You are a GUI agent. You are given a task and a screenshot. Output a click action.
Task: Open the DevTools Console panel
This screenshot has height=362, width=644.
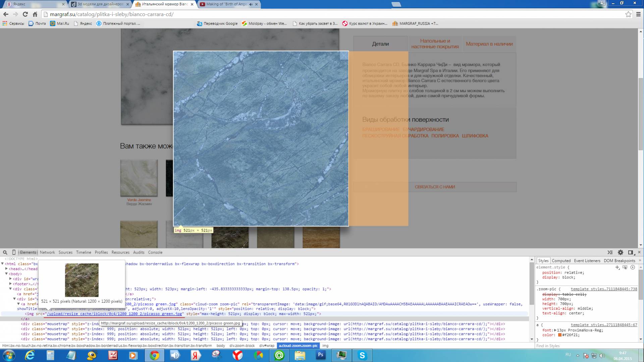coord(155,252)
